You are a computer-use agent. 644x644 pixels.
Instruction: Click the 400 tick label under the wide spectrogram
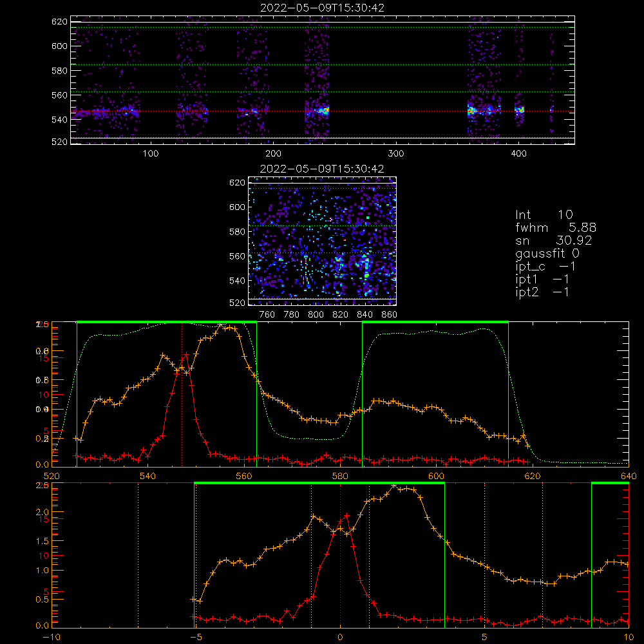[518, 154]
